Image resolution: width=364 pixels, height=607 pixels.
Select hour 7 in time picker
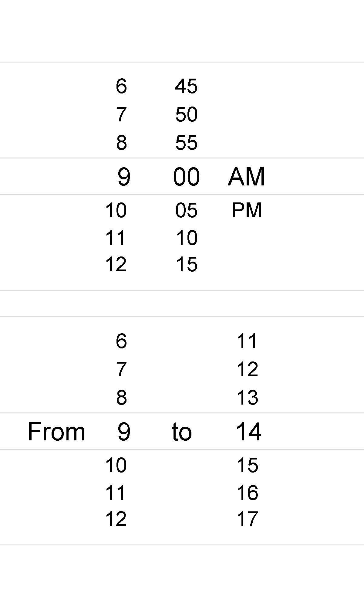(121, 114)
